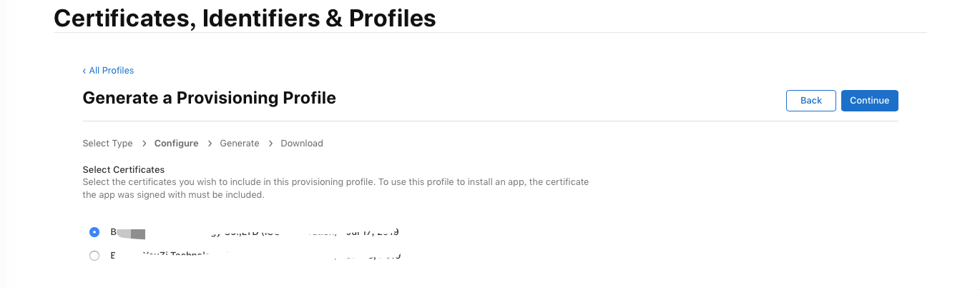Open the Select Type step
This screenshot has height=290, width=980.
(x=108, y=143)
